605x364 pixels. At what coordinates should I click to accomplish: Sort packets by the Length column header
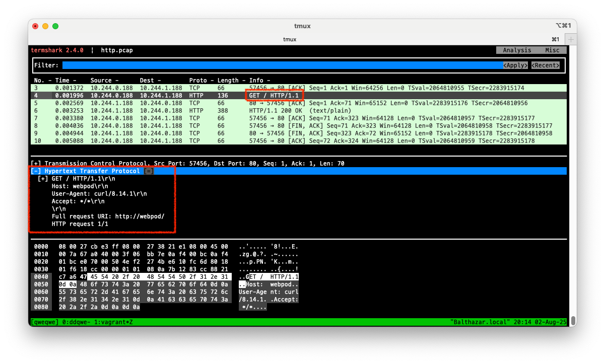point(231,81)
